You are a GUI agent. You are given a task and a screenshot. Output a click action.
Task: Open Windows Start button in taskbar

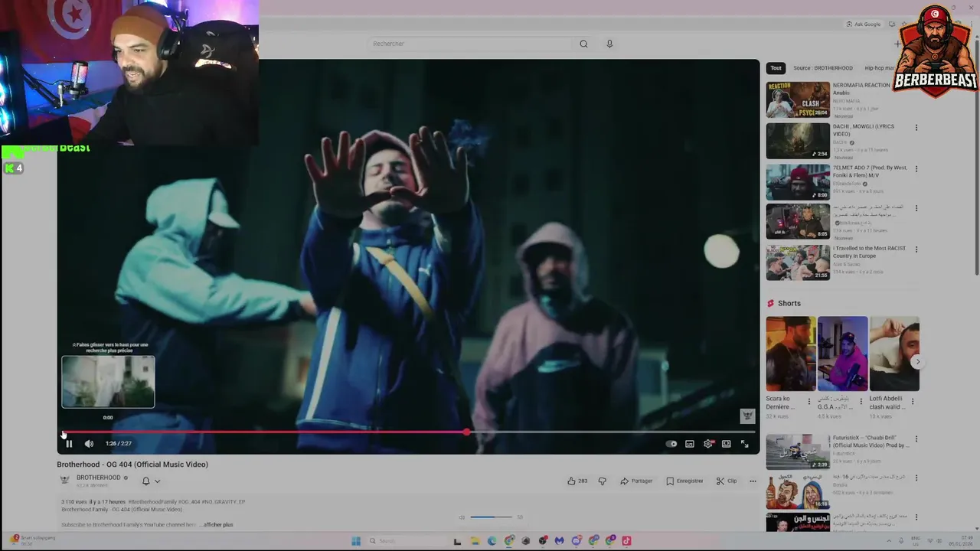pos(356,541)
